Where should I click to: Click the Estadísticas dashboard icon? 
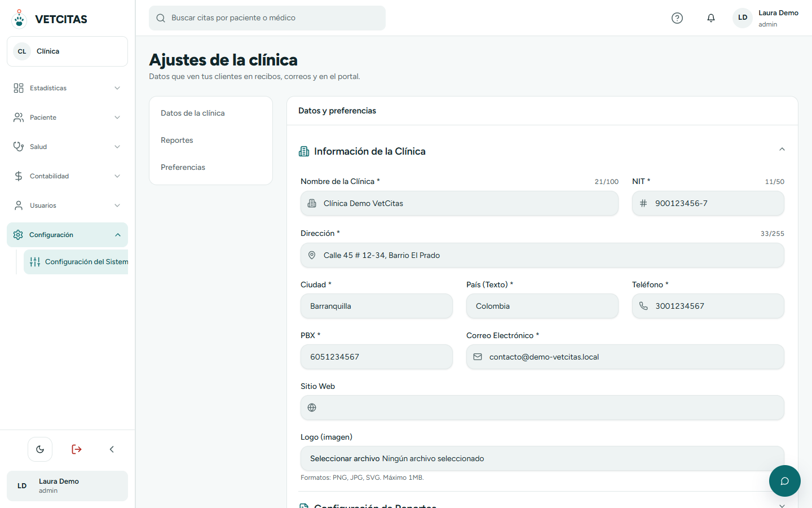(19, 88)
